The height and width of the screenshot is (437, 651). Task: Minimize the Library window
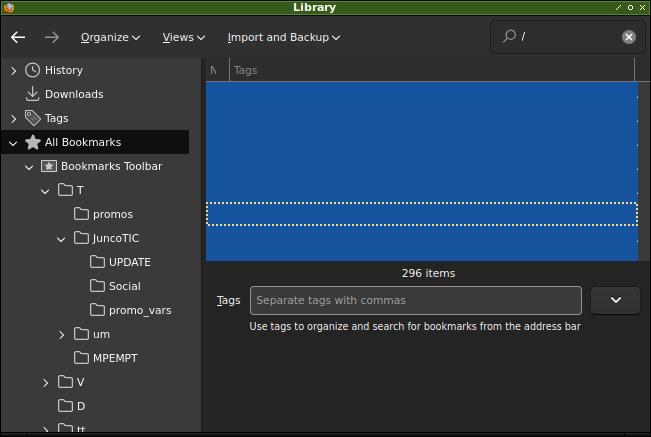click(x=619, y=7)
